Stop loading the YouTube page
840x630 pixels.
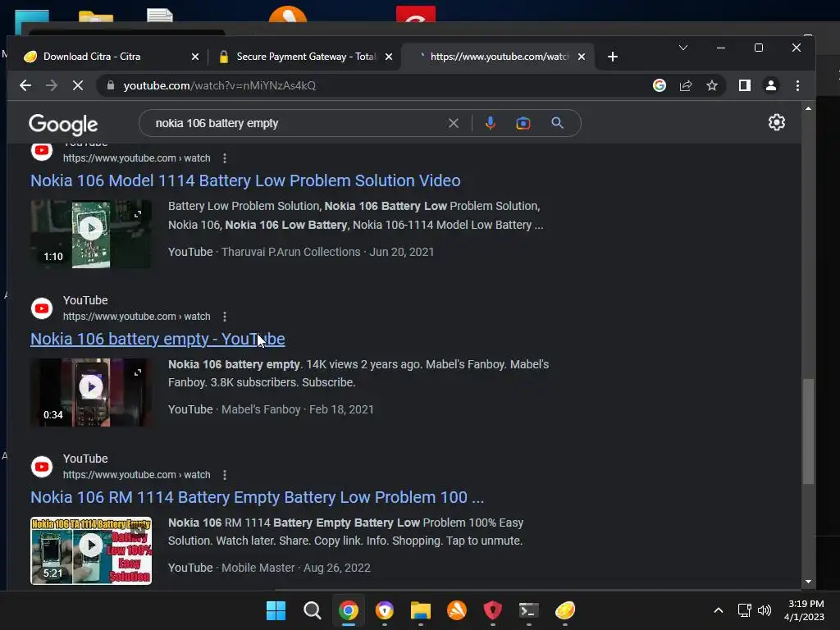tap(78, 85)
